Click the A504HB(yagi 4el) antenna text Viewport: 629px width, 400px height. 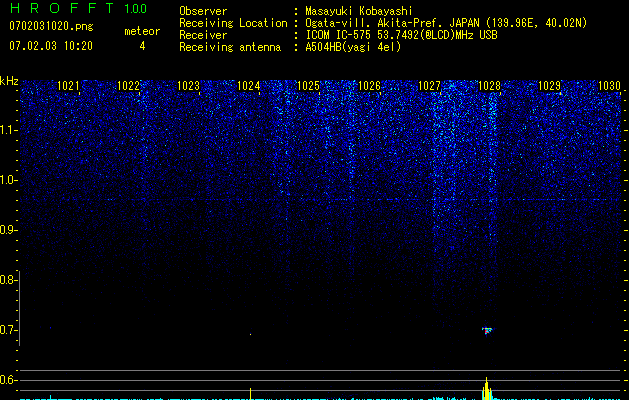click(x=353, y=47)
